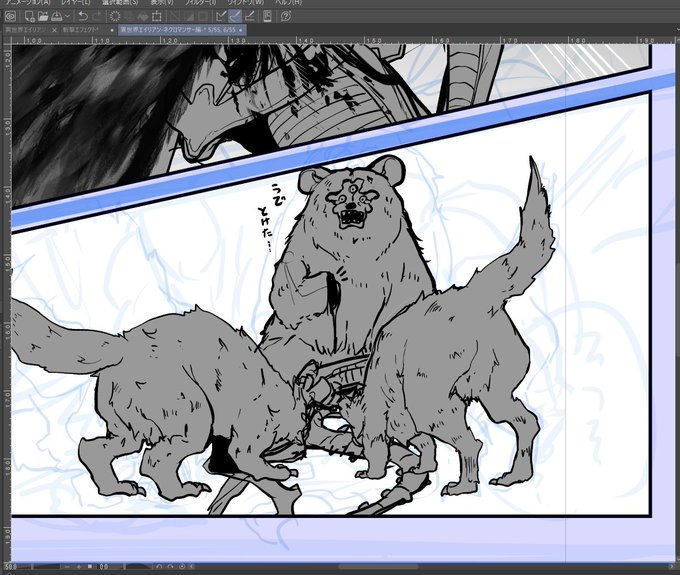Switch to the first 異世界エイリアン document tab
The image size is (680, 575).
point(26,30)
